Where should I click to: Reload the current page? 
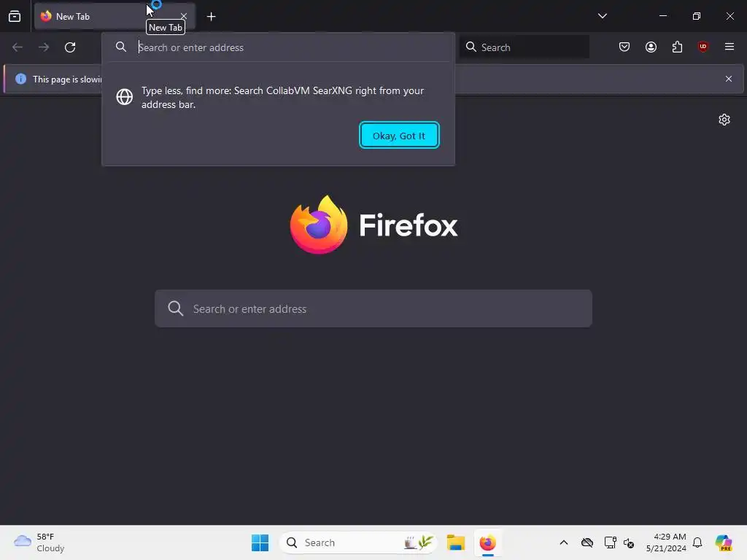click(x=70, y=47)
